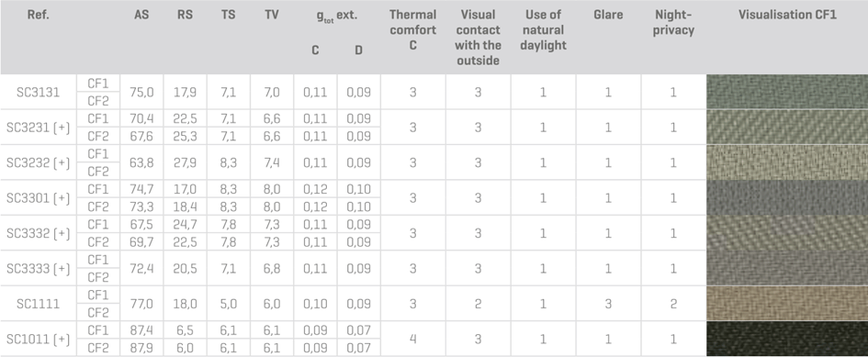The width and height of the screenshot is (868, 357).
Task: Click the AS value 87,9
Action: [141, 348]
